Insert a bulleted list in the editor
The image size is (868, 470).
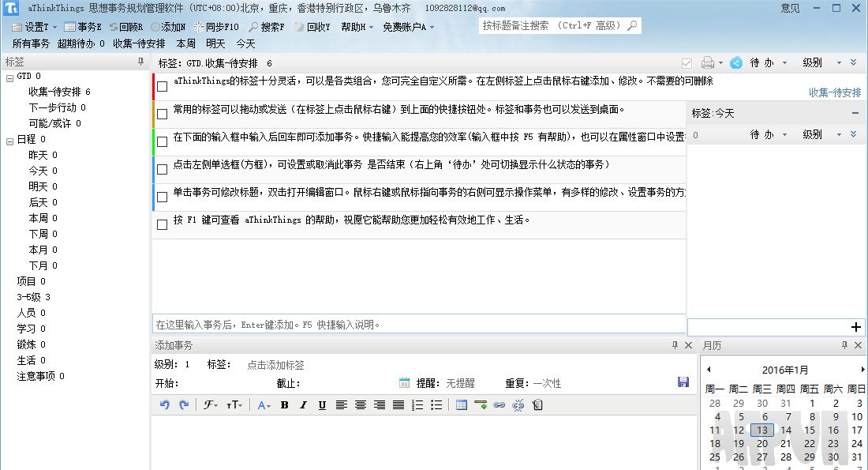coord(436,405)
